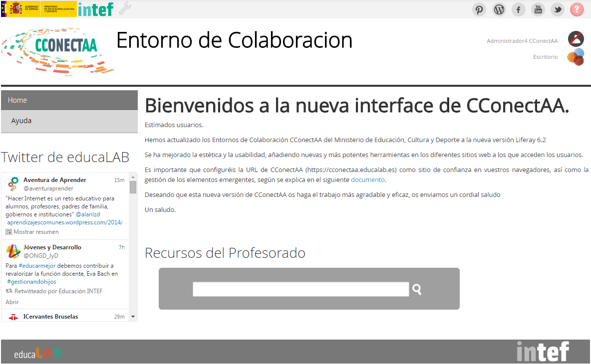This screenshot has width=591, height=364.
Task: Open the Facebook social icon
Action: click(518, 9)
